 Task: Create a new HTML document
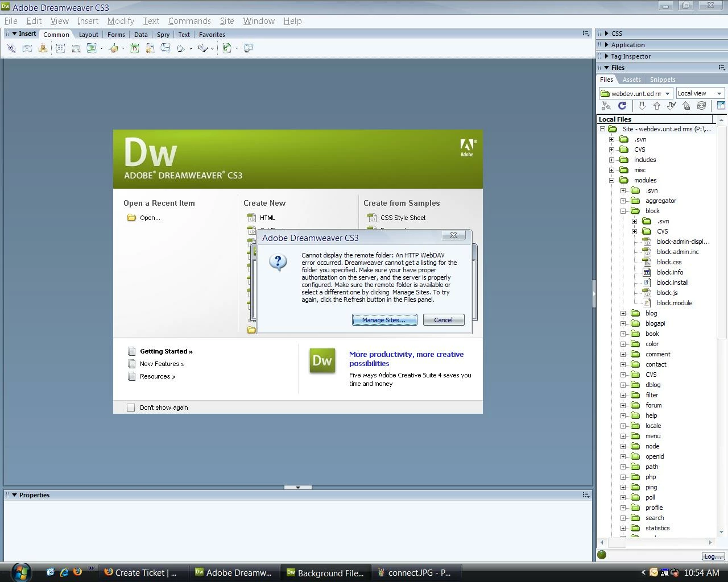267,218
